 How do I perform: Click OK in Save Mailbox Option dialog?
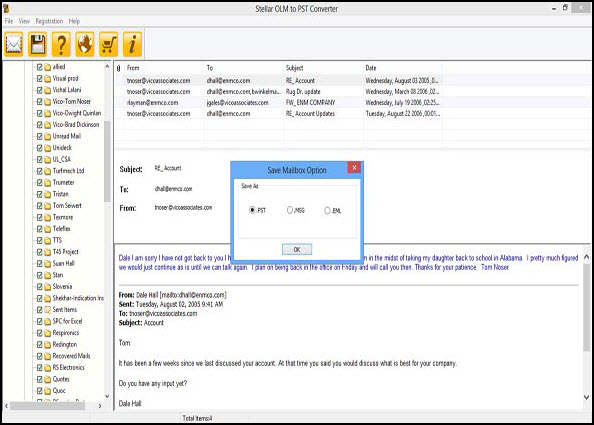click(297, 249)
